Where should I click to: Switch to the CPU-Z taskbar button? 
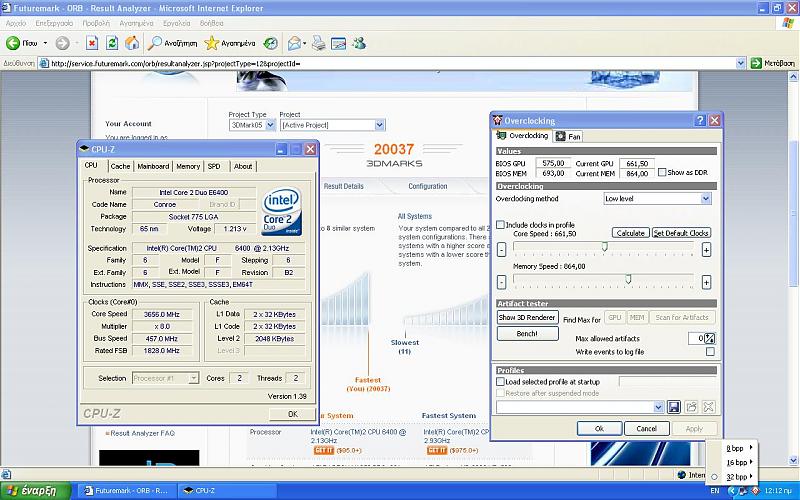coord(227,491)
